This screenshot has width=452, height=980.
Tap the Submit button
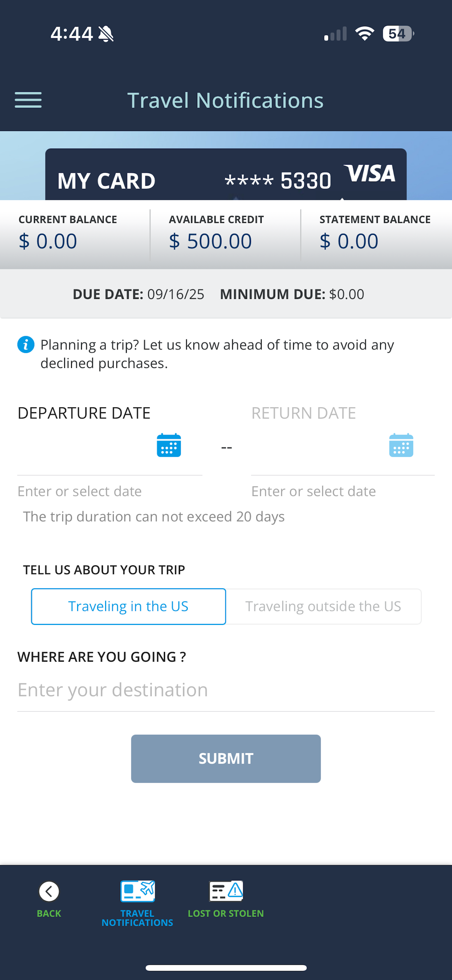226,758
